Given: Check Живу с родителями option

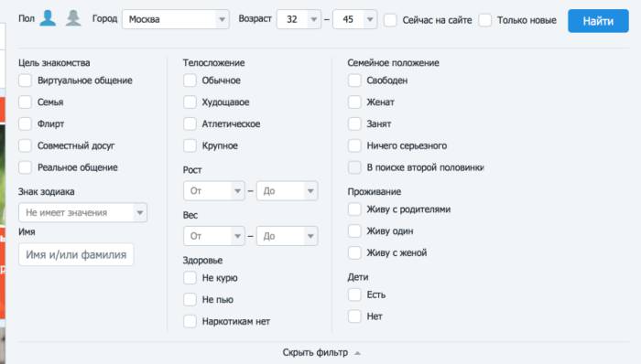Looking at the screenshot, I should pyautogui.click(x=354, y=209).
